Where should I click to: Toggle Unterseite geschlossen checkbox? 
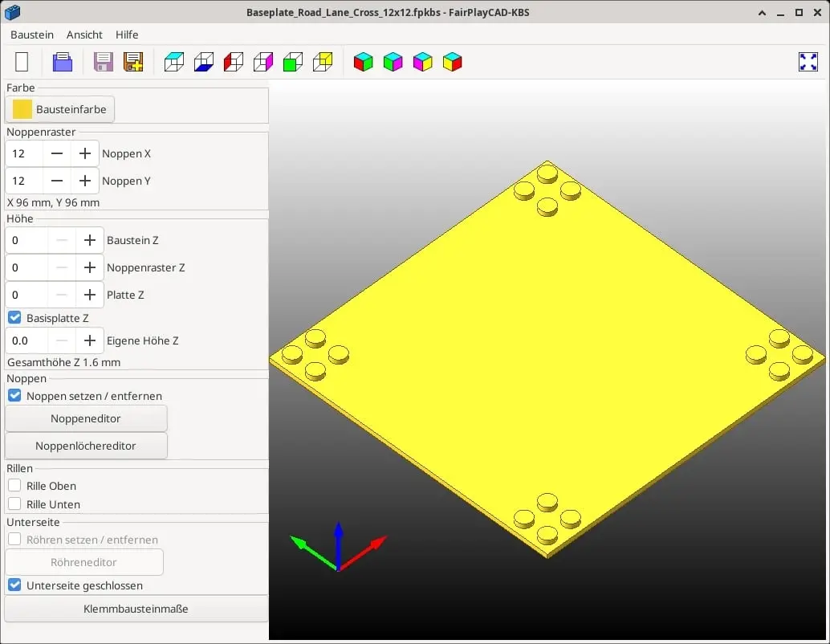(x=14, y=585)
